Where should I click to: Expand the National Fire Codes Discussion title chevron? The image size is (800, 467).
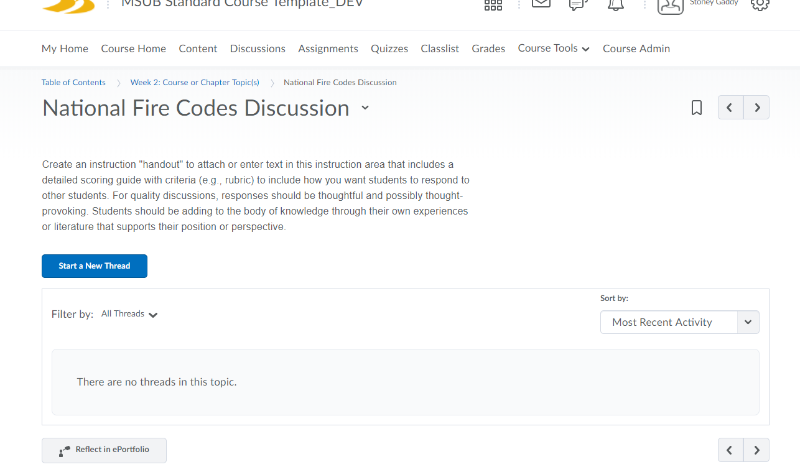point(365,108)
